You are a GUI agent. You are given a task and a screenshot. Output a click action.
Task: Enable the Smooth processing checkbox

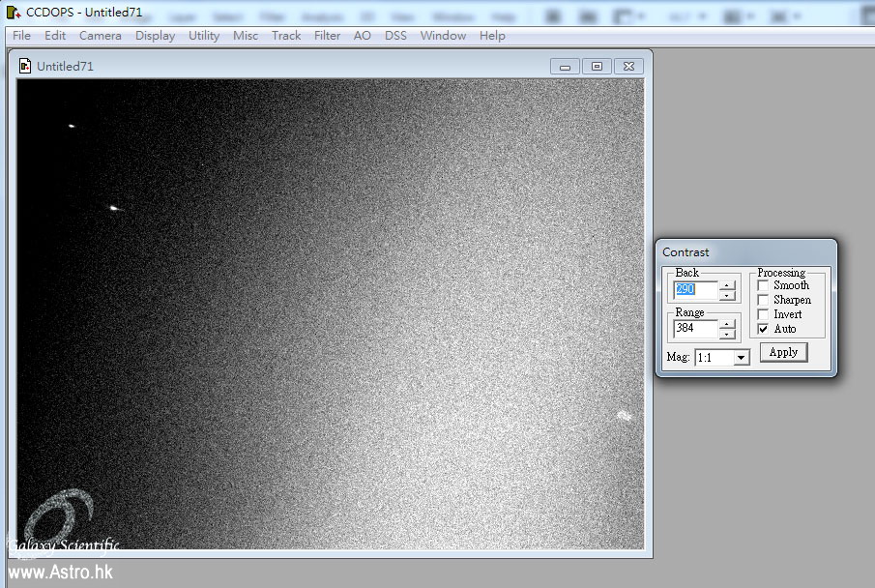763,286
